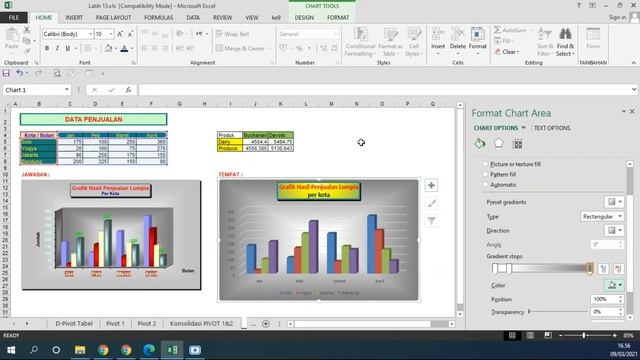Open gradient Direction dropdown
This screenshot has width=640, height=360.
[614, 231]
